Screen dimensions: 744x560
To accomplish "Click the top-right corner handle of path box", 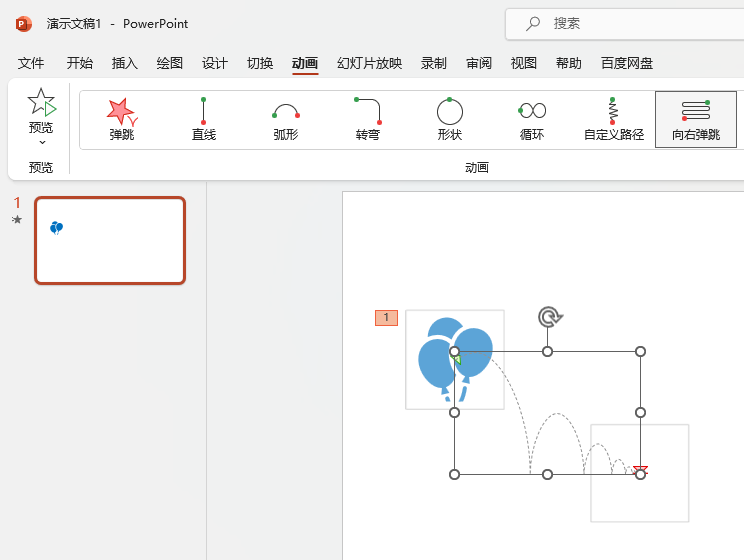I will coord(640,352).
